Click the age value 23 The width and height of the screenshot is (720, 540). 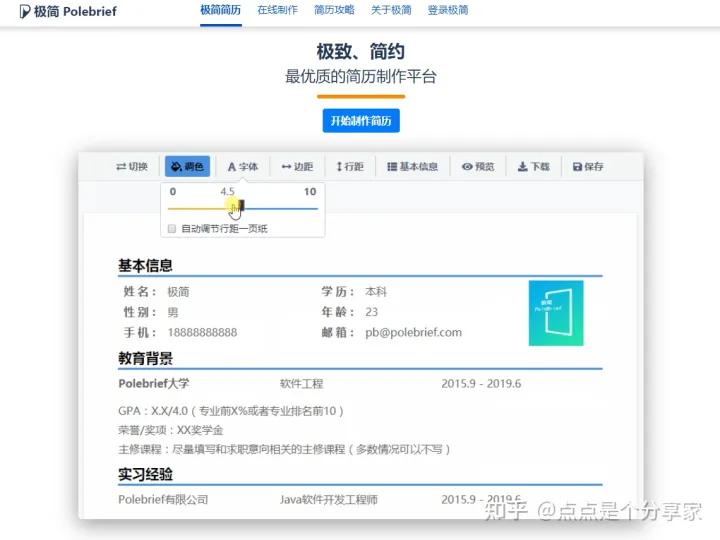point(371,312)
